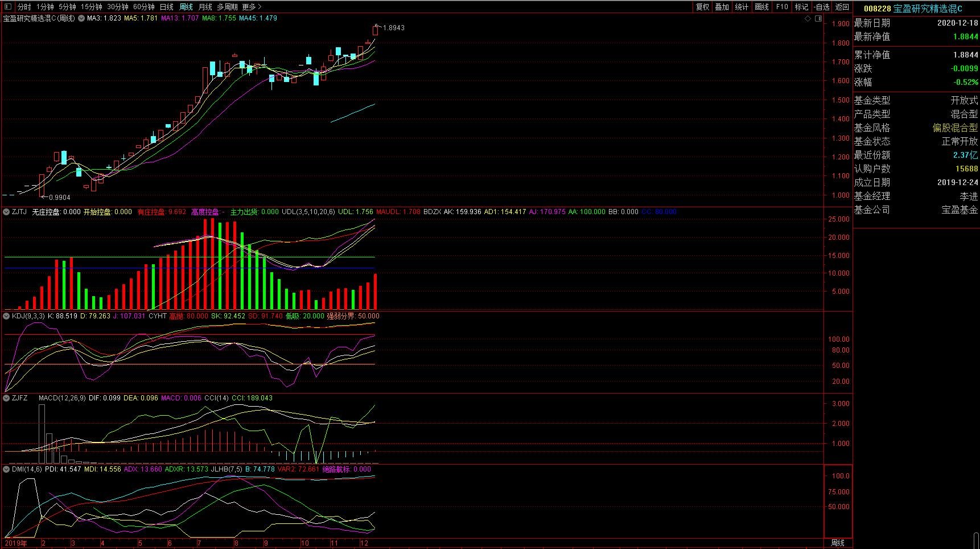
Task: Toggle the right info panel icon
Action: tap(818, 19)
